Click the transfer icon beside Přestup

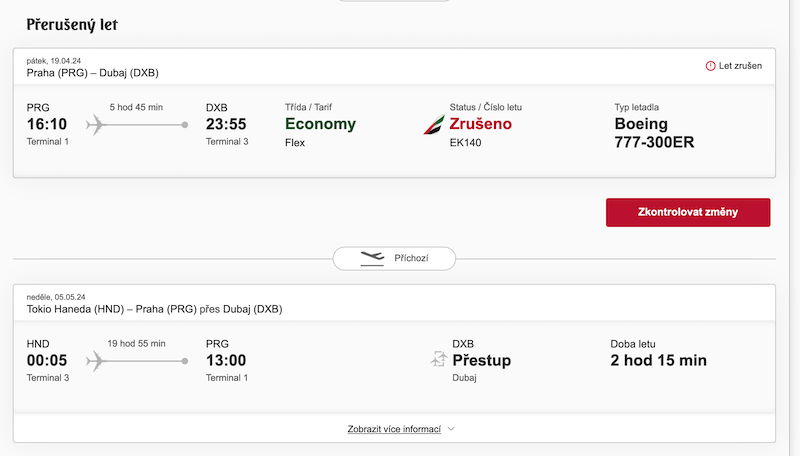pyautogui.click(x=439, y=359)
